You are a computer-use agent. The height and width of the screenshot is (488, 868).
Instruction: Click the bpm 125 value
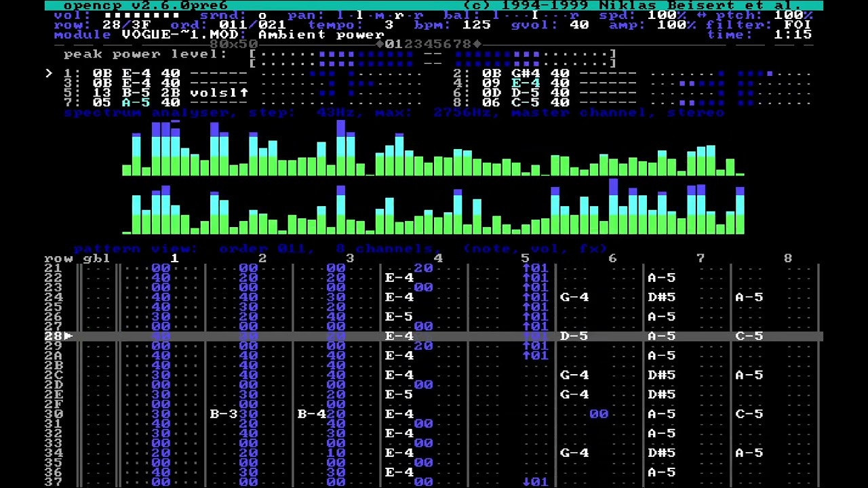click(x=477, y=25)
